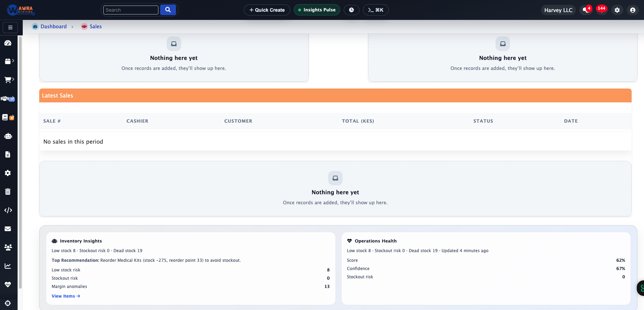Collapse the sidebar using the hamburger toggle
Viewport: 644px width, 310px height.
point(10,27)
